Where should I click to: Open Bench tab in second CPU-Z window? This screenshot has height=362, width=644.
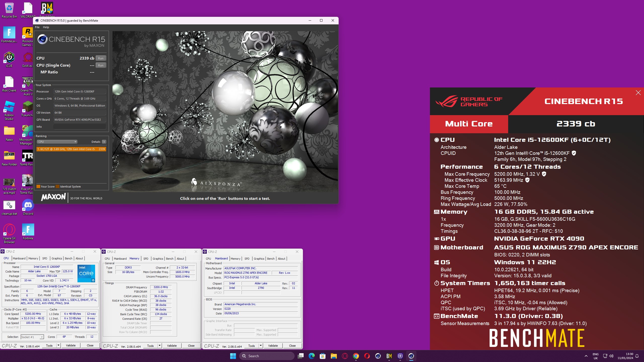(x=170, y=259)
